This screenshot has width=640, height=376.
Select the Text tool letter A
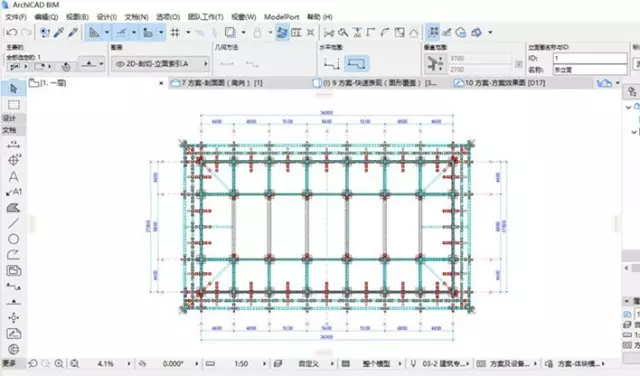[x=13, y=176]
